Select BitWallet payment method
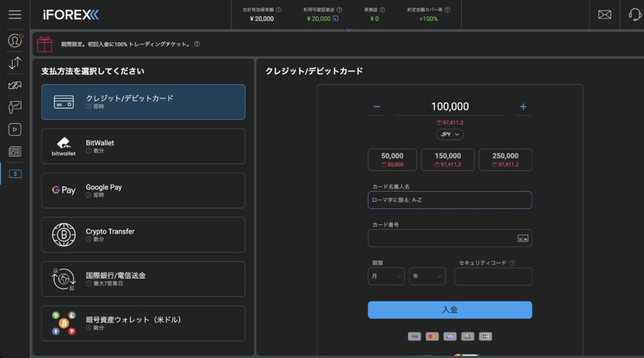Image resolution: width=644 pixels, height=358 pixels. point(143,146)
